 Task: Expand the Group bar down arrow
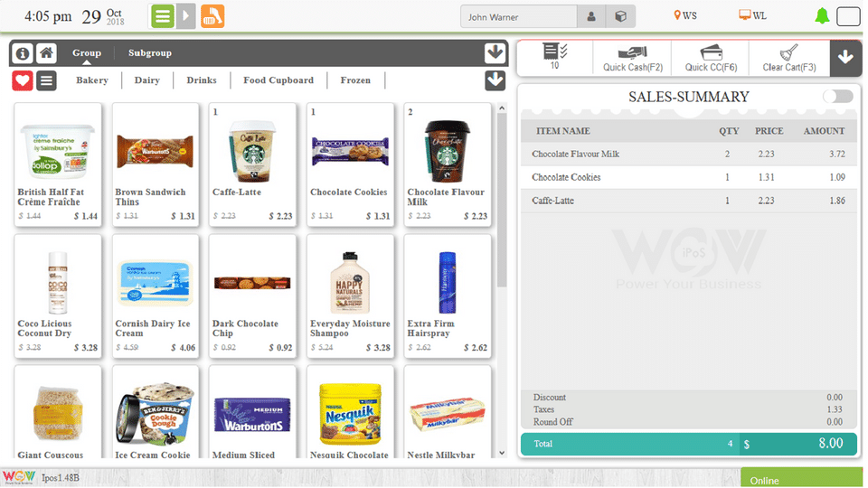pyautogui.click(x=495, y=53)
